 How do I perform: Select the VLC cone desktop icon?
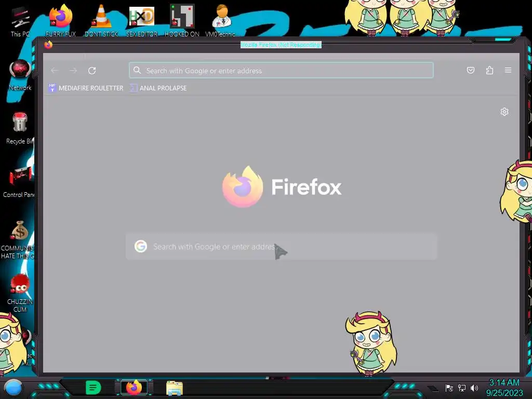click(x=101, y=20)
